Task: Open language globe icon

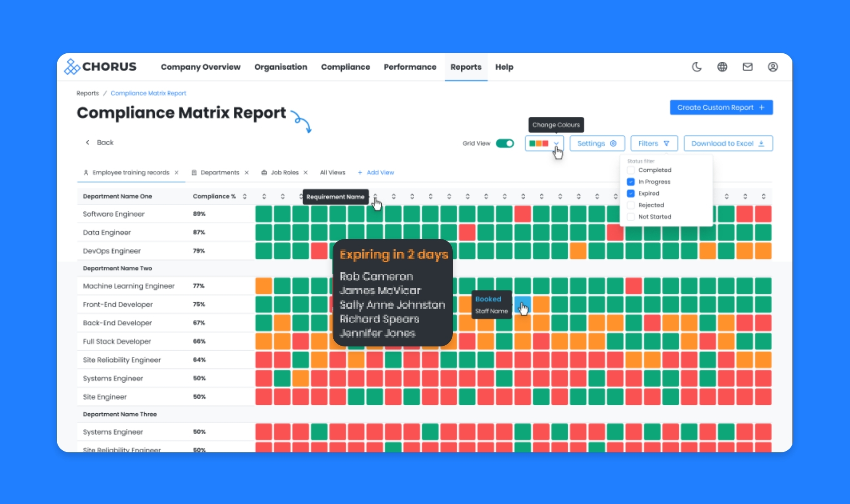Action: tap(722, 67)
